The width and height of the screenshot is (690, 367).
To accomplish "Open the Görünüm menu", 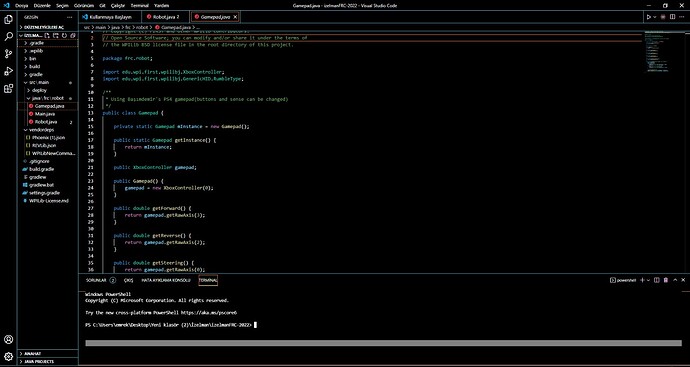I will (x=85, y=5).
